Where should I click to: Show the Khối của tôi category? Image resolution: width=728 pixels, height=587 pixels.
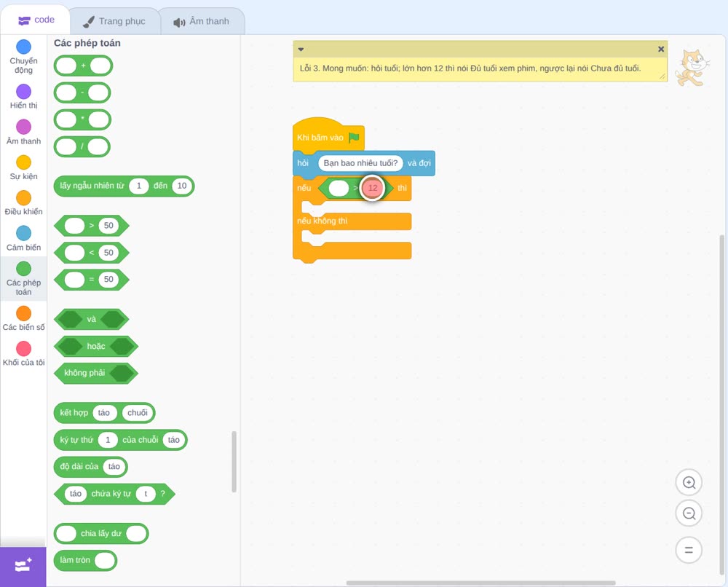pos(23,354)
